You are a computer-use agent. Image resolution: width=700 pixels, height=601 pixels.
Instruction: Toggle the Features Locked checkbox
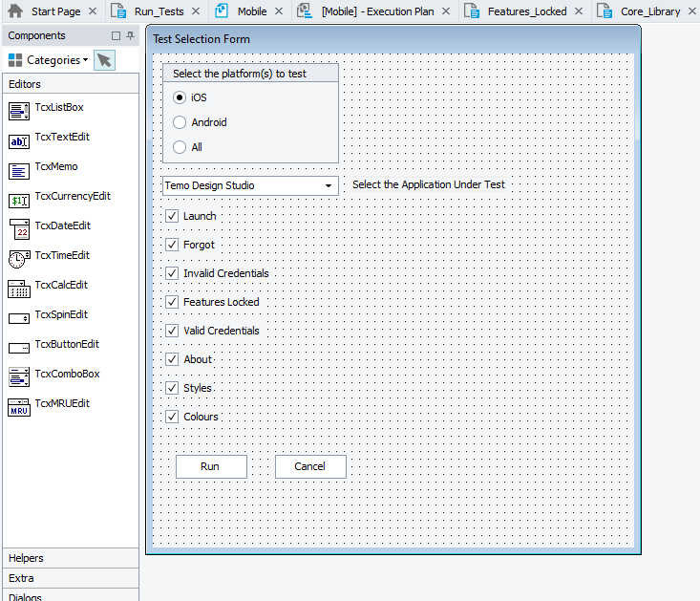point(173,302)
